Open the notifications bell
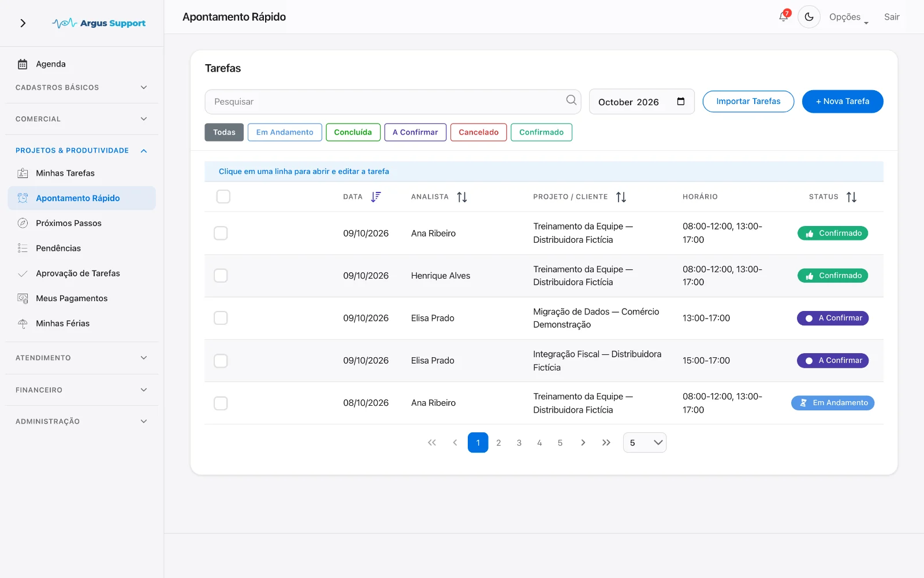 784,17
